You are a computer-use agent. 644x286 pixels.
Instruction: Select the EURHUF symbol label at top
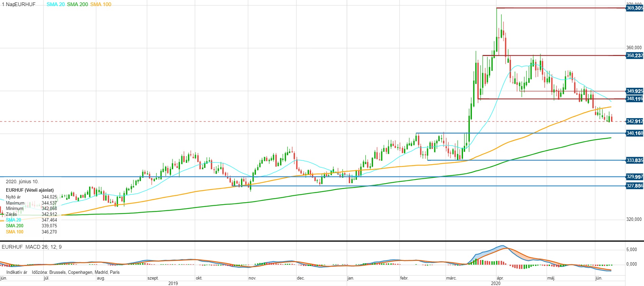point(25,4)
